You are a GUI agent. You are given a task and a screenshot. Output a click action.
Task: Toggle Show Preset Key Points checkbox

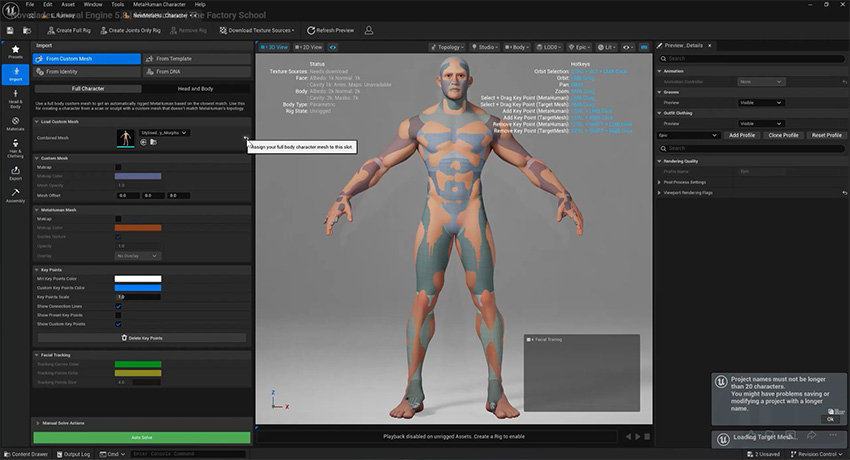coord(118,315)
